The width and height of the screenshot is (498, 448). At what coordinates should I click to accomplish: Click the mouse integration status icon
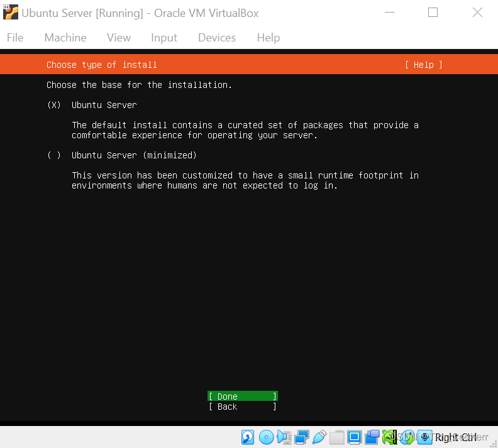tap(407, 437)
